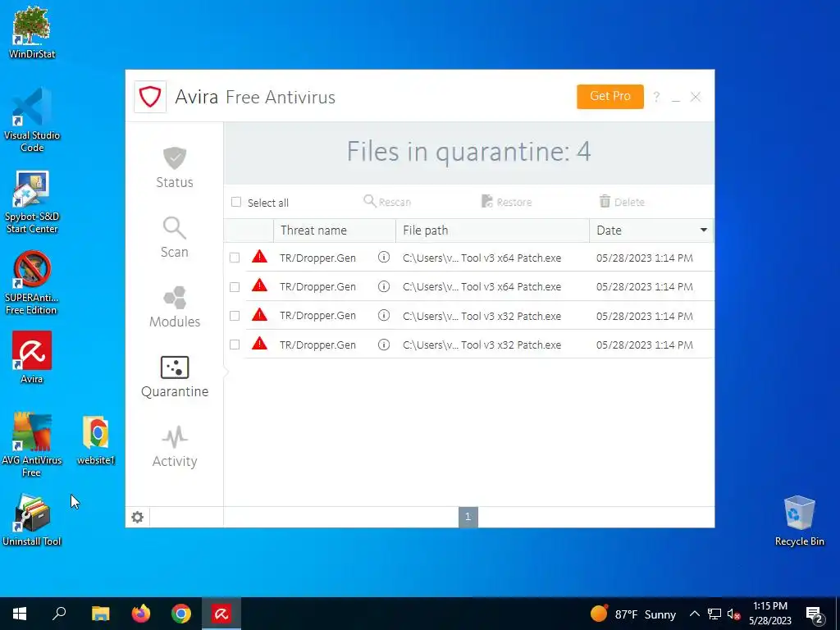Open the Activity section in Avira sidebar
This screenshot has height=630, width=840.
click(175, 446)
